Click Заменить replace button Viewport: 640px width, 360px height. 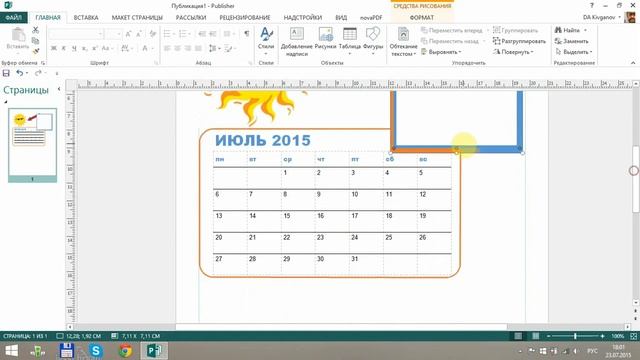pyautogui.click(x=571, y=41)
